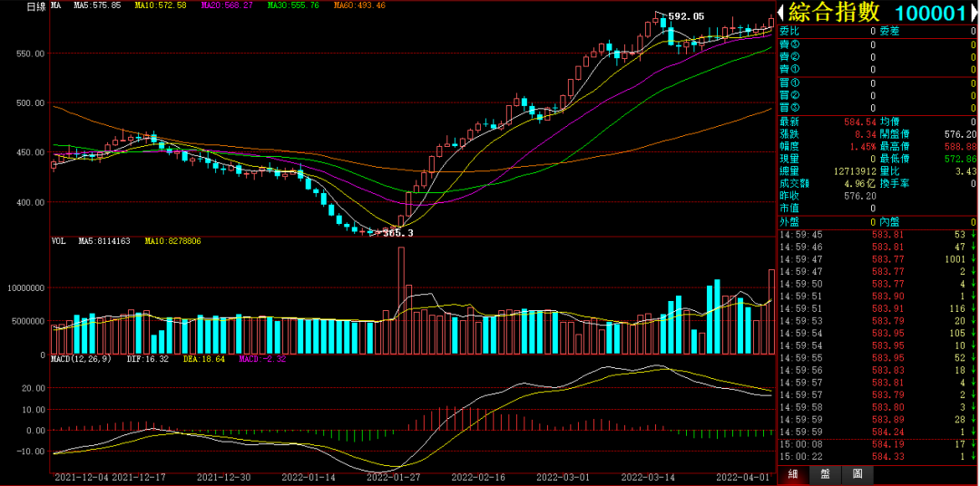Select the 14:59:50 tick row

point(877,284)
